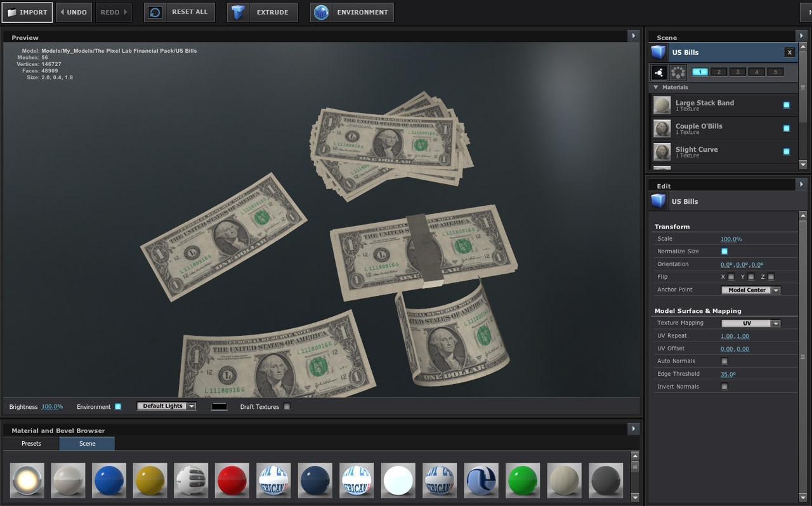
Task: Select group number 5
Action: pyautogui.click(x=775, y=72)
